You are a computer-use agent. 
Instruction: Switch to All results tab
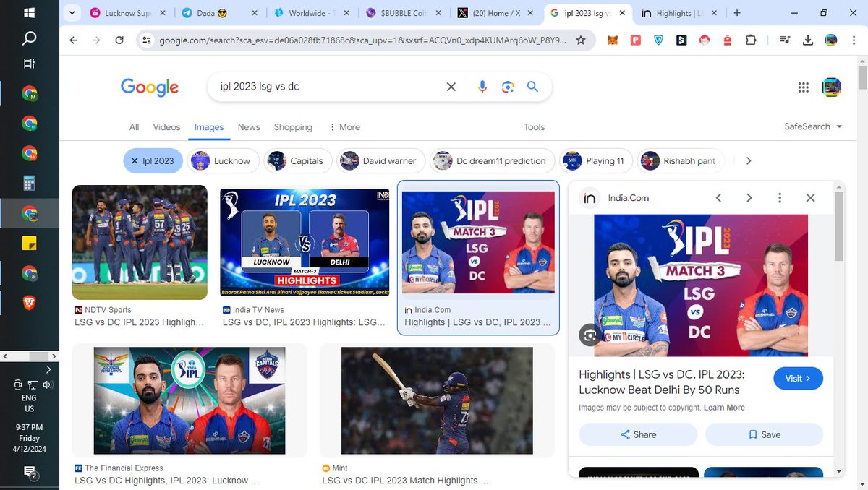coord(134,126)
